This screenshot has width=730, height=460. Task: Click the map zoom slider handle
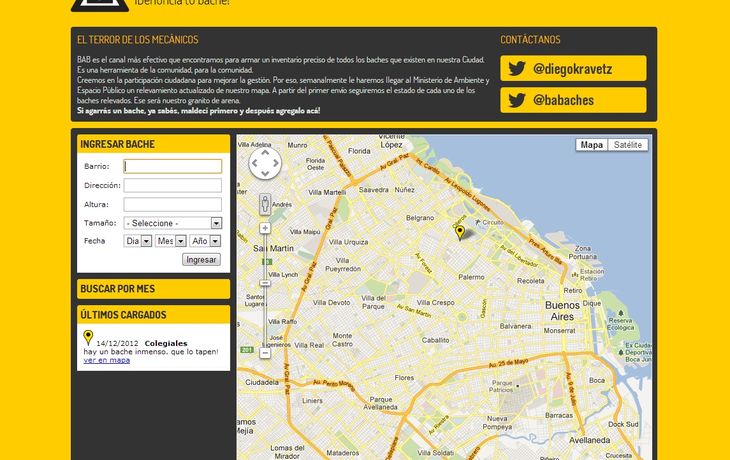[265, 283]
